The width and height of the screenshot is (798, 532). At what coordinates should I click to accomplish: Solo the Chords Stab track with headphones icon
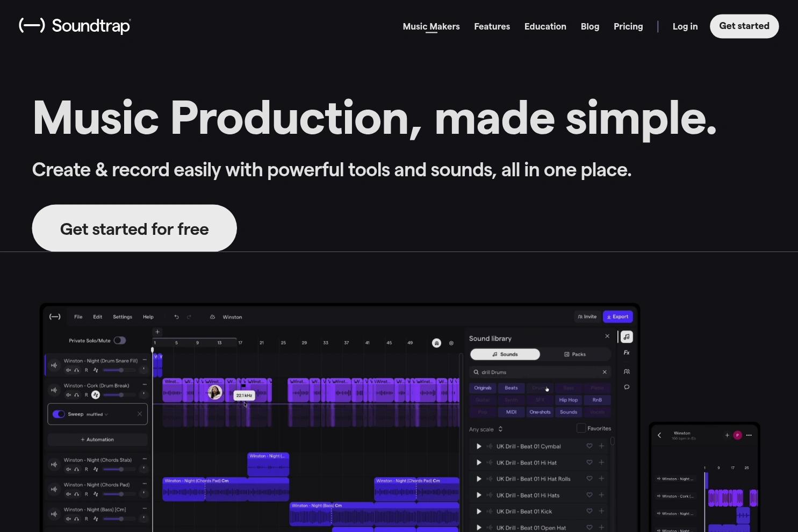77,470
